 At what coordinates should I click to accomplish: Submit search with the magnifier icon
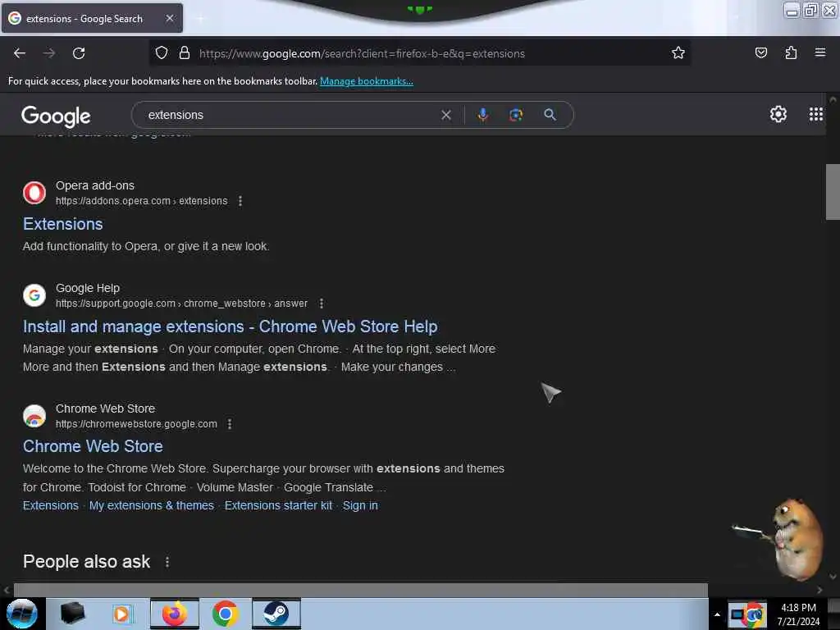550,114
